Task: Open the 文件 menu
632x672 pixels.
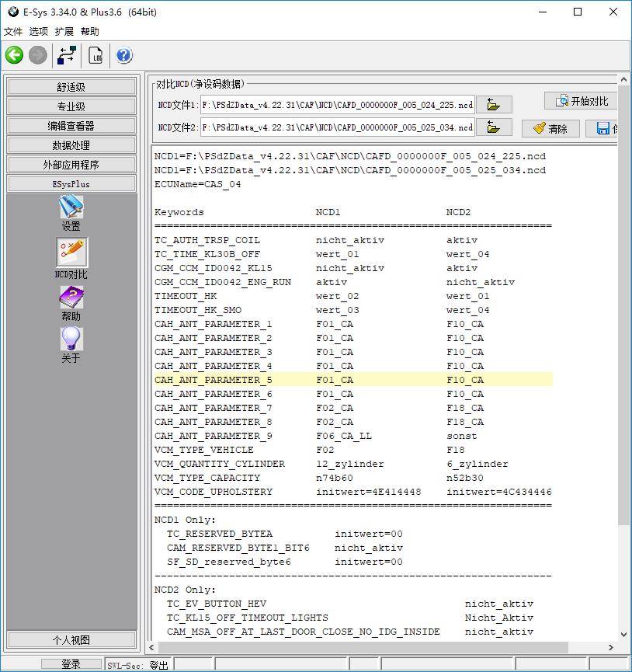Action: coord(12,32)
